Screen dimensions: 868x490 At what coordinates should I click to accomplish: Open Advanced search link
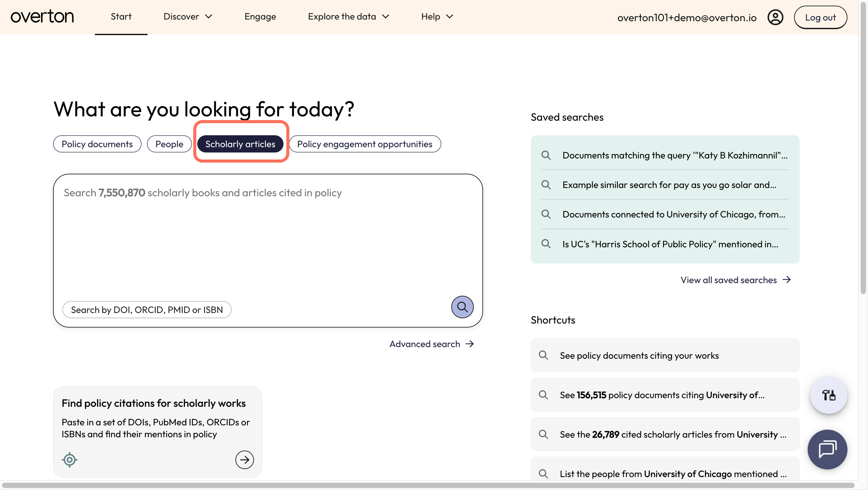432,343
